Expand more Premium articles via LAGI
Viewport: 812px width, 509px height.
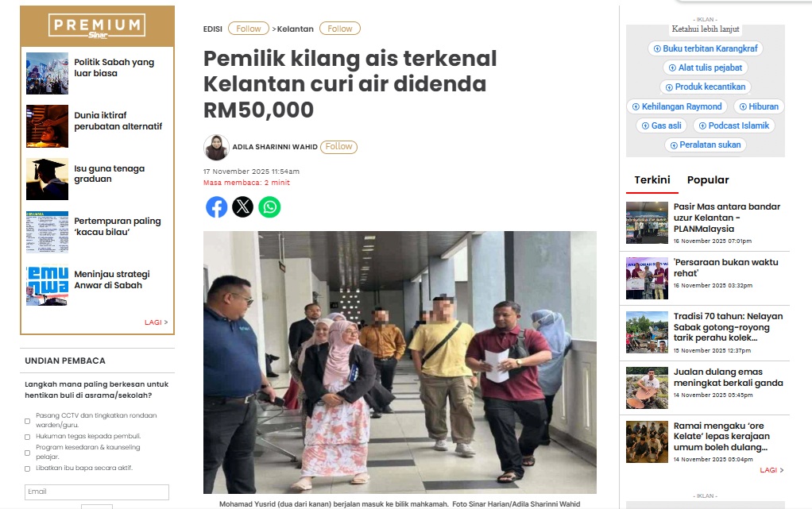156,322
